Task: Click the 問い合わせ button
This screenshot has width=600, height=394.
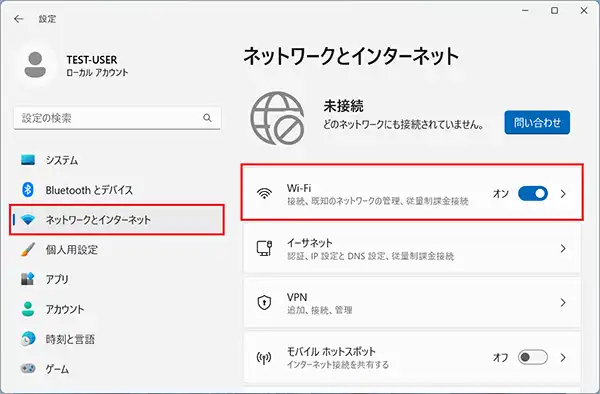Action: point(537,122)
